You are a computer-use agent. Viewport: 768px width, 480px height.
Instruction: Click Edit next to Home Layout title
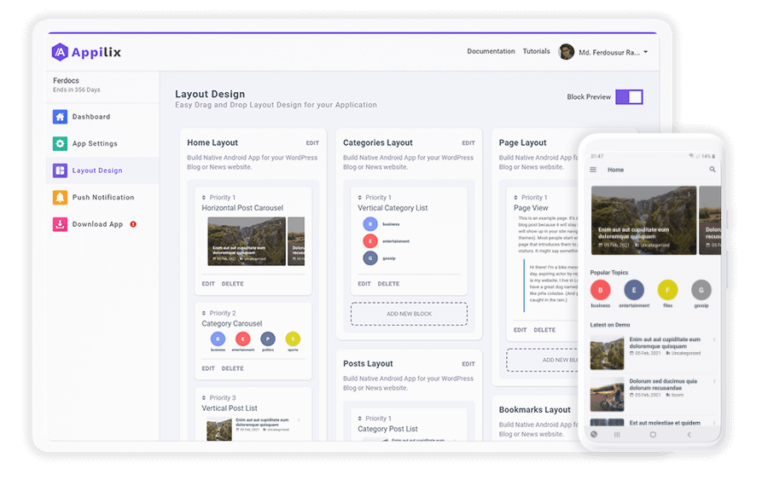tap(313, 143)
